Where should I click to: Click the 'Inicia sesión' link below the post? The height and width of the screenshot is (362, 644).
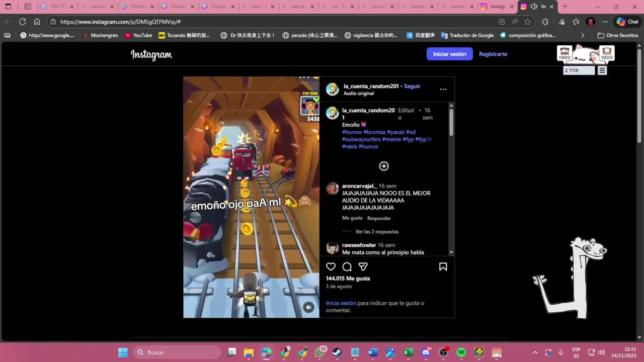[341, 303]
